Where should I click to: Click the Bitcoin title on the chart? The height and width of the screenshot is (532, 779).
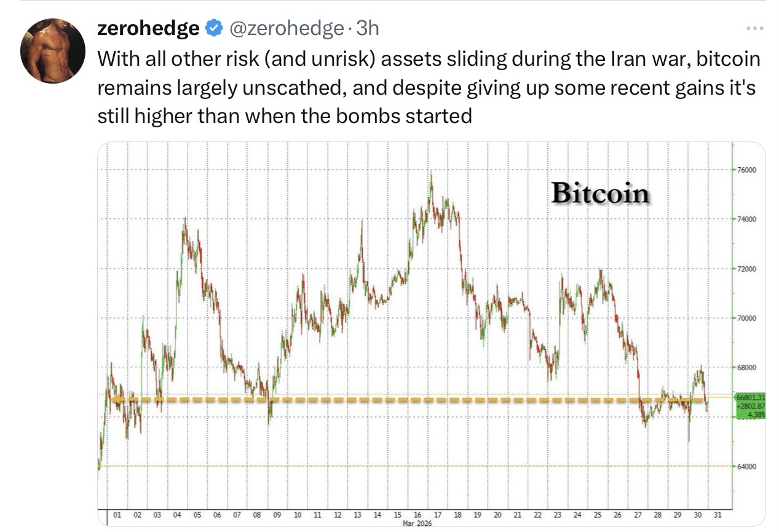599,193
